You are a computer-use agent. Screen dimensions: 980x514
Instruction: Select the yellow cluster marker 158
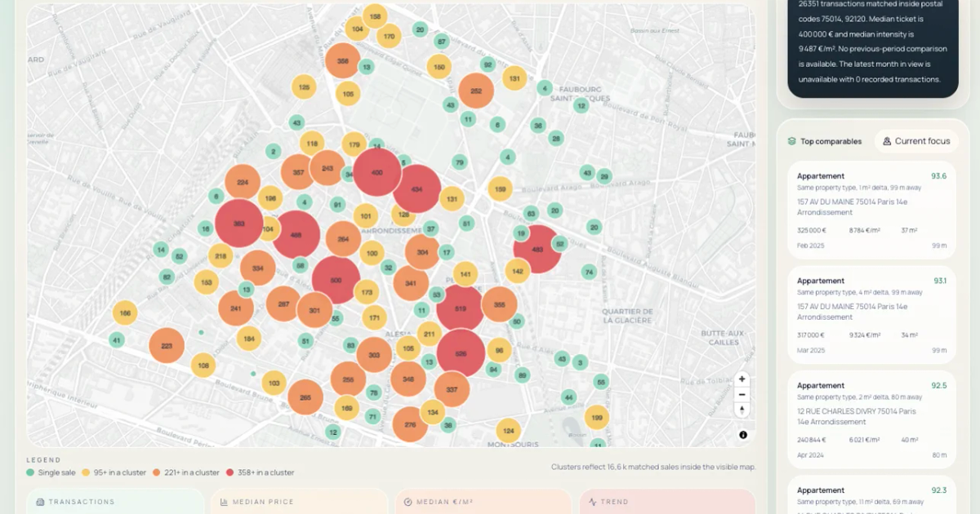pos(375,16)
